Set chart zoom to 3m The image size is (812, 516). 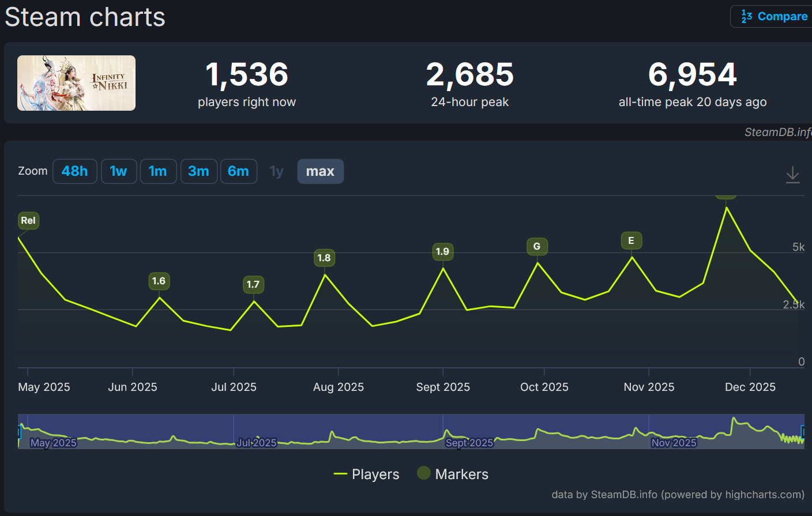pyautogui.click(x=198, y=171)
